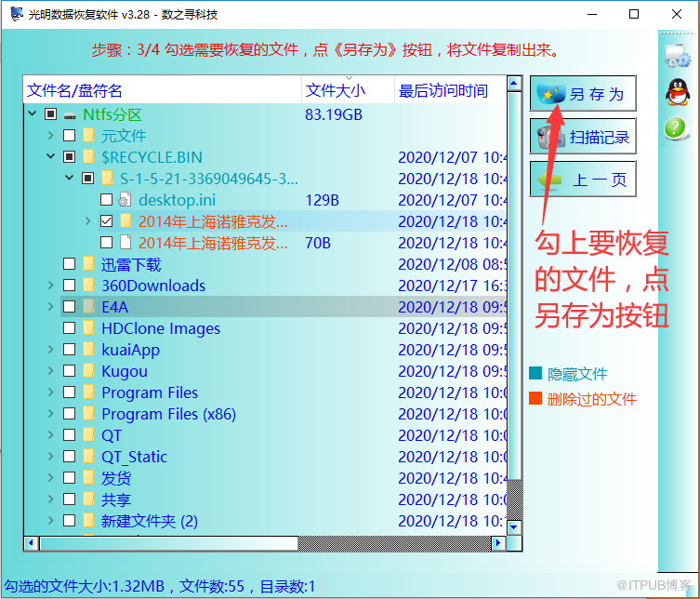This screenshot has width=700, height=599.
Task: Click the horizontal scrollbar left arrow
Action: pos(31,543)
